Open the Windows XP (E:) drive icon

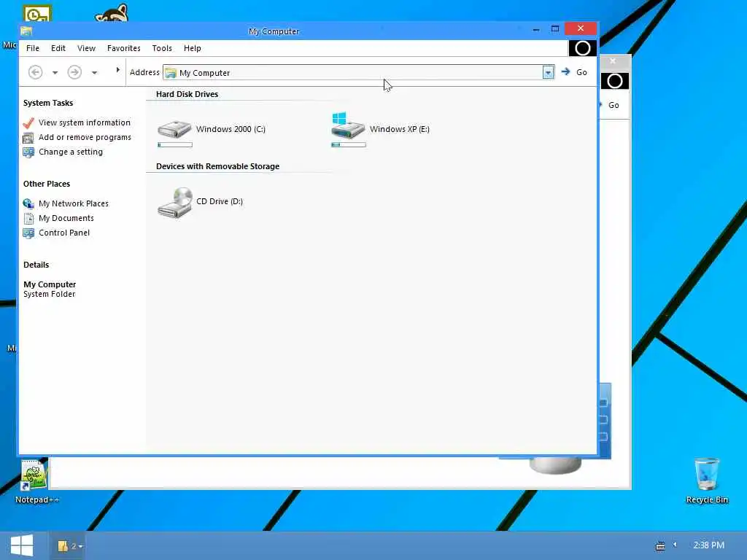pos(348,126)
